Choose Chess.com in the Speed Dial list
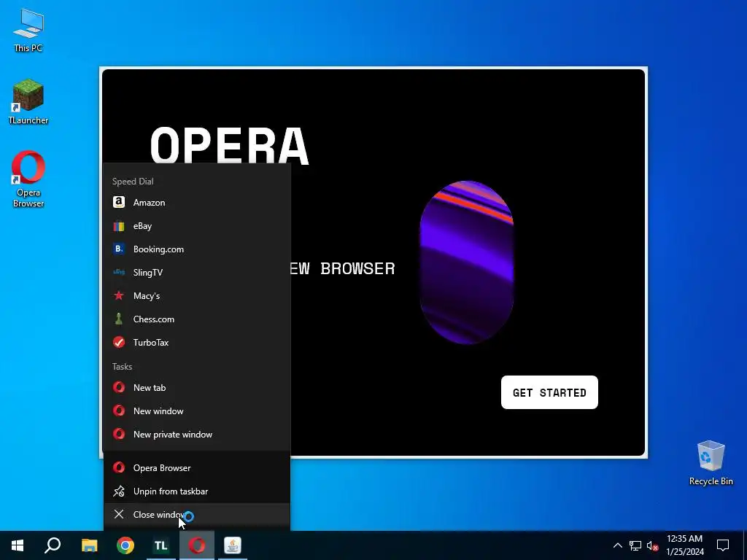This screenshot has height=560, width=747. (x=197, y=319)
